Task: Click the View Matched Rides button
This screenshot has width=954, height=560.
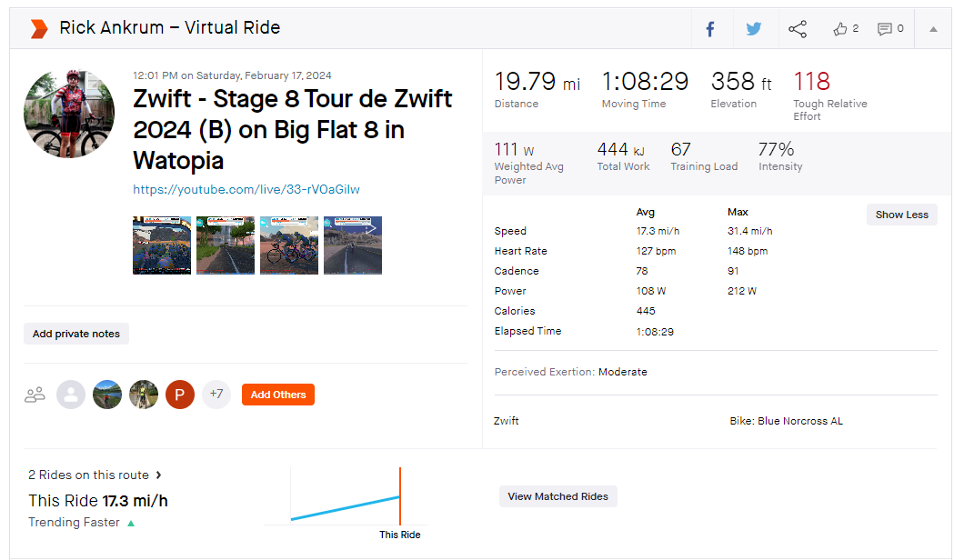Action: click(x=557, y=496)
